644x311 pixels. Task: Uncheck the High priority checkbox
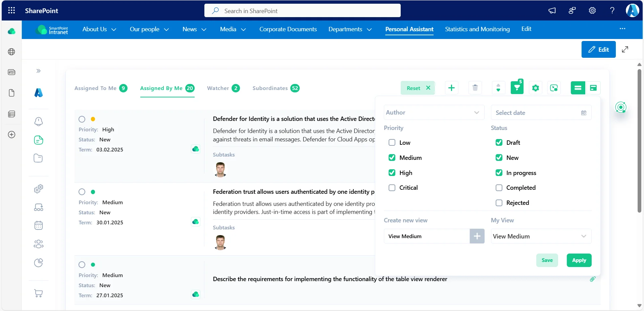point(392,173)
